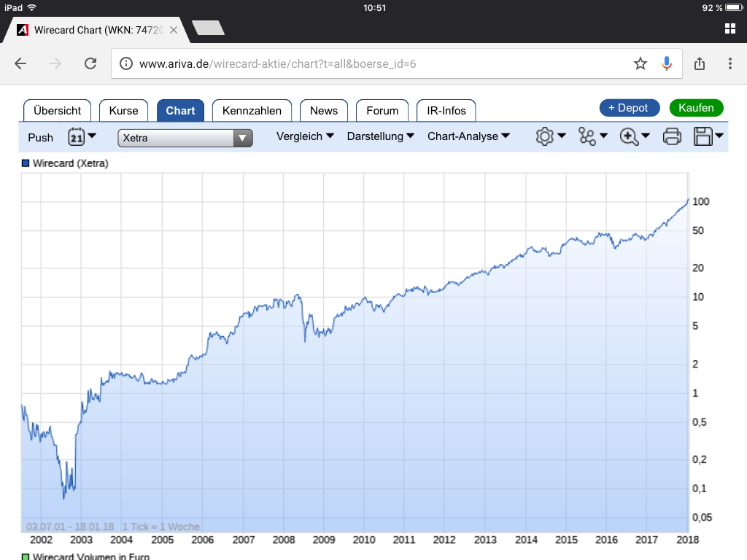Screen dimensions: 747x560
Task: Toggle Push live updates
Action: pos(41,138)
